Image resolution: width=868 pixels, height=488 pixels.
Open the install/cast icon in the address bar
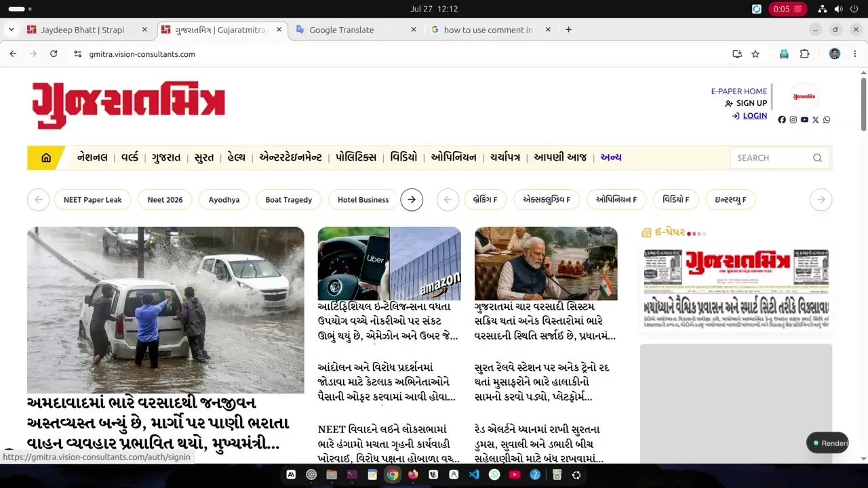coord(737,54)
